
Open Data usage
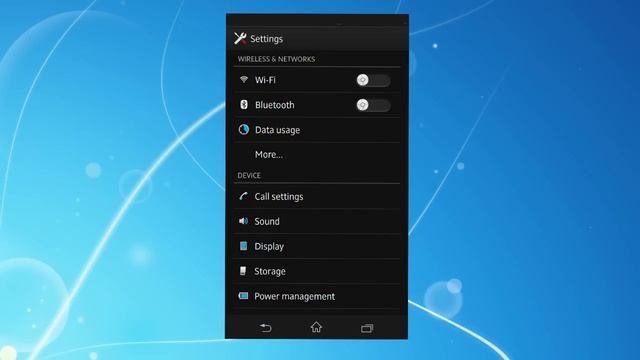click(317, 130)
